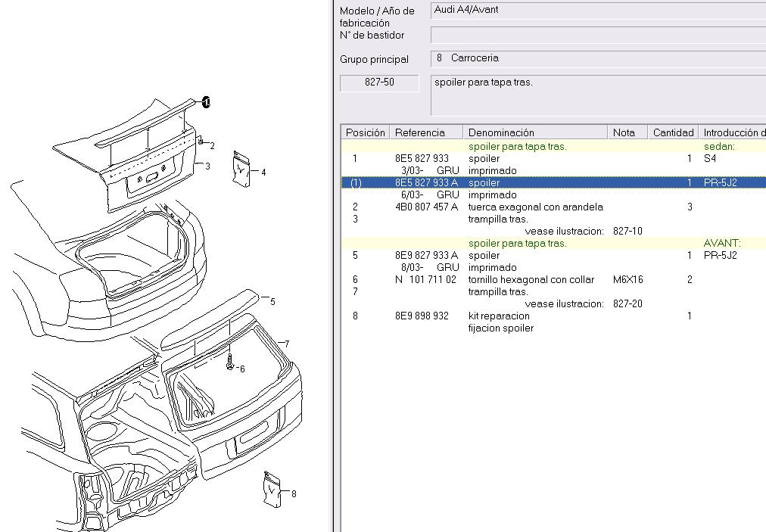The width and height of the screenshot is (766, 532).
Task: Click the Cantidad column header
Action: [673, 132]
